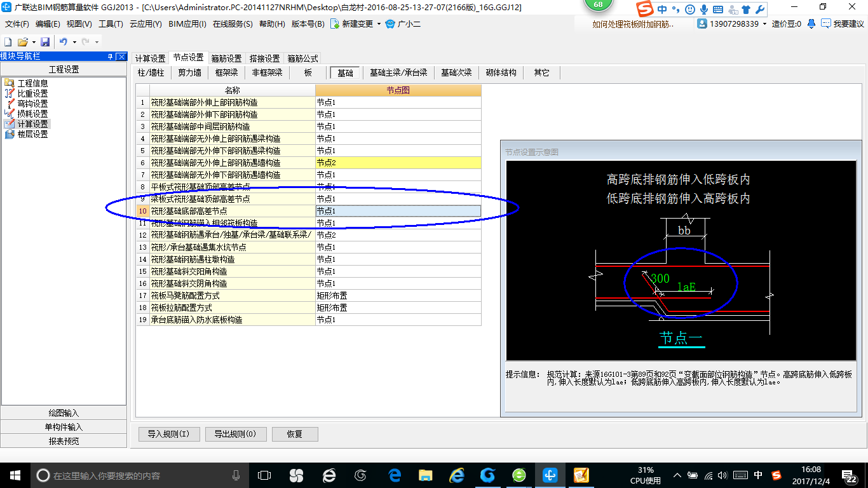
Task: Open Internet Explorer yellow-ring icon on taskbar
Action: tap(457, 475)
